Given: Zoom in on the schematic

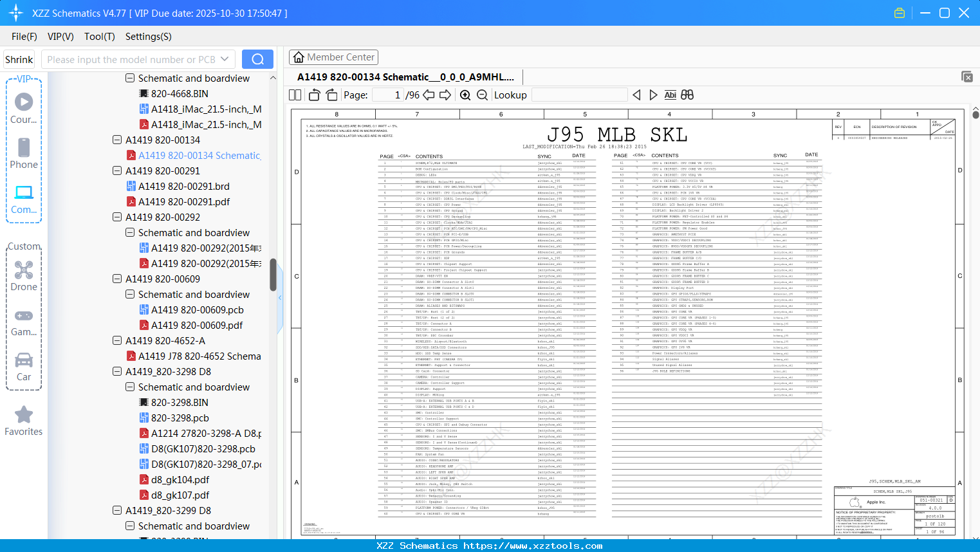Looking at the screenshot, I should (x=465, y=95).
